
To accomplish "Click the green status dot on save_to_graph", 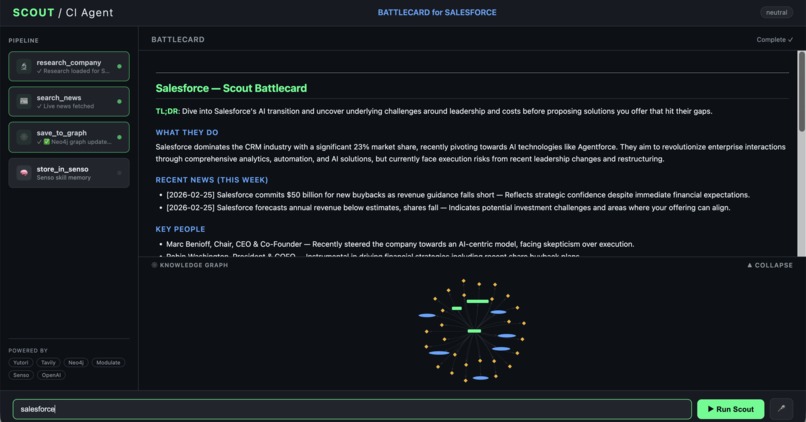I will click(x=119, y=137).
